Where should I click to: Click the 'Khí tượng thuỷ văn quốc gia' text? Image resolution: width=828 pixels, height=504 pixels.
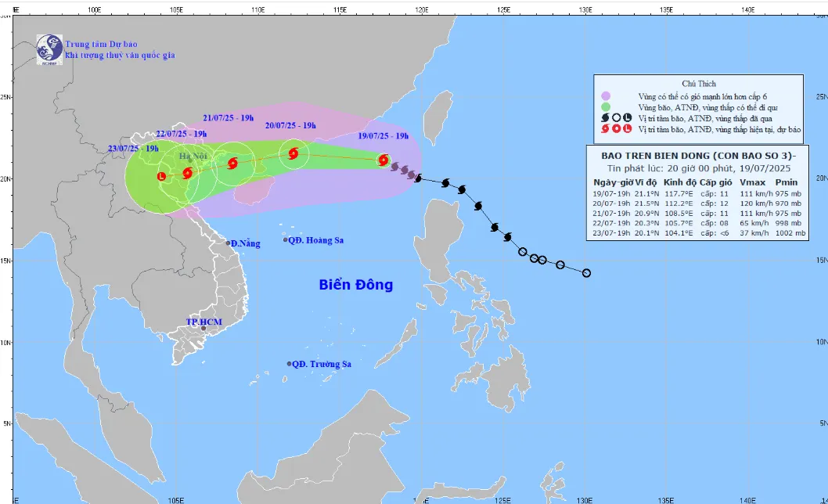pyautogui.click(x=120, y=55)
